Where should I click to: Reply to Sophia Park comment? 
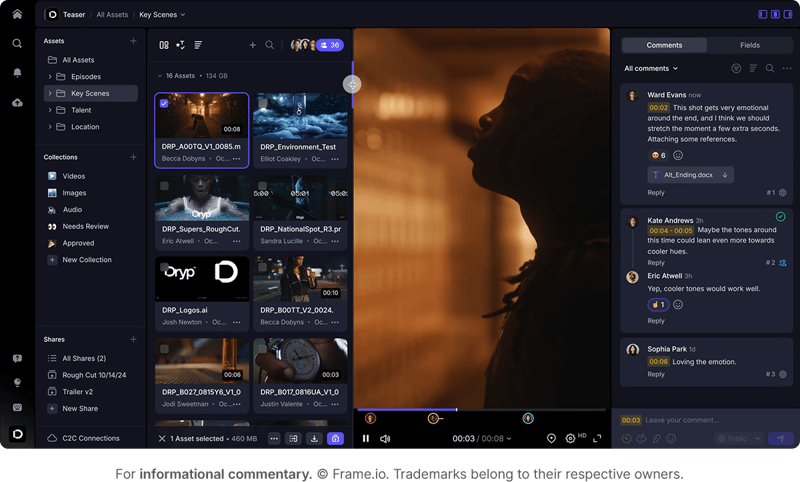(x=656, y=374)
